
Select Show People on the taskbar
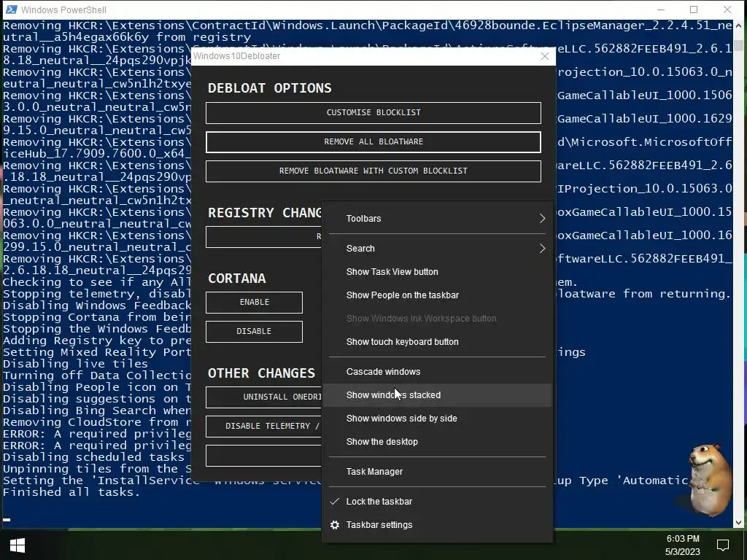click(x=438, y=295)
